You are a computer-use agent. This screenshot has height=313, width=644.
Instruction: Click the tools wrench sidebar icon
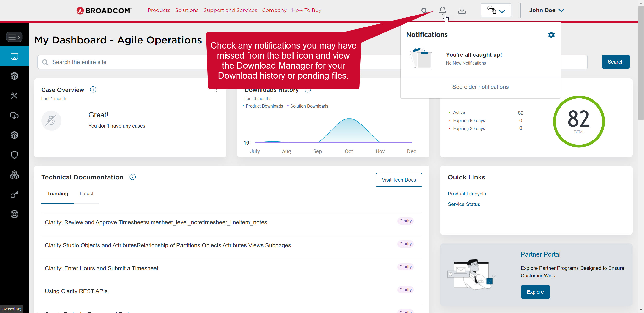coord(14,96)
